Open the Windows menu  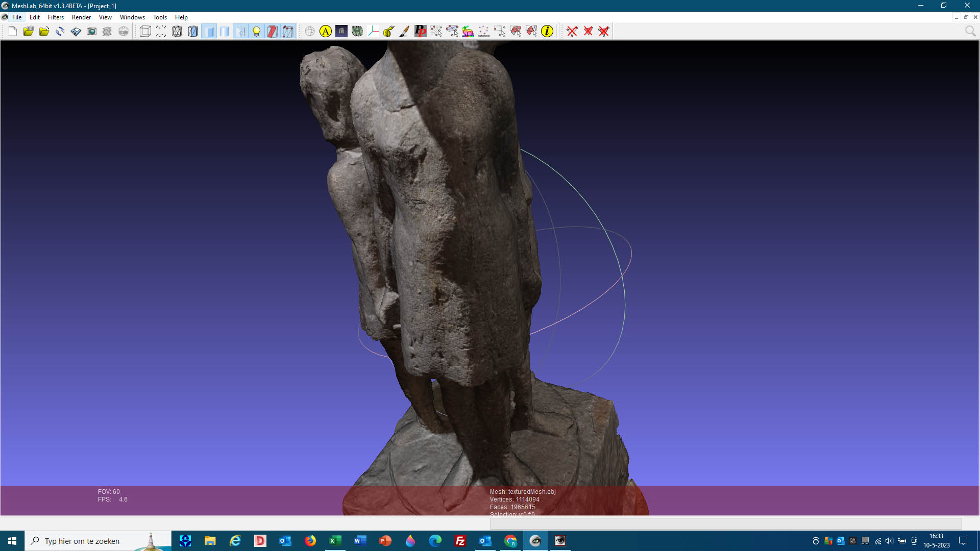tap(133, 17)
